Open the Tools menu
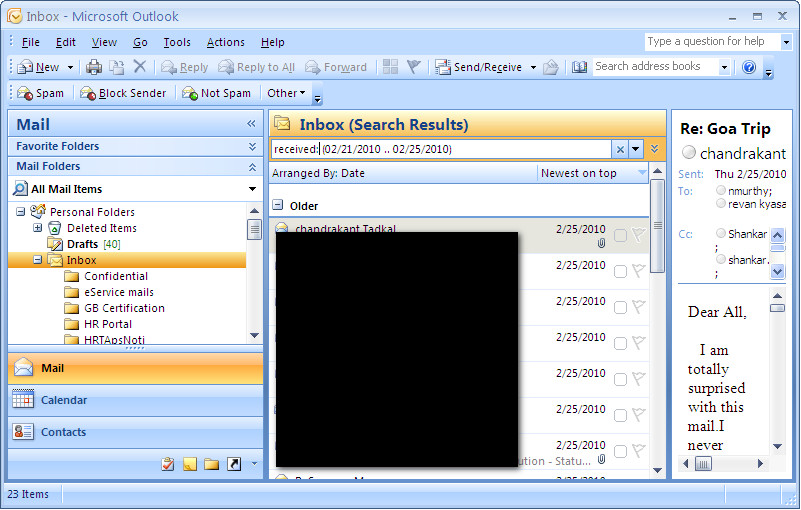 (177, 42)
